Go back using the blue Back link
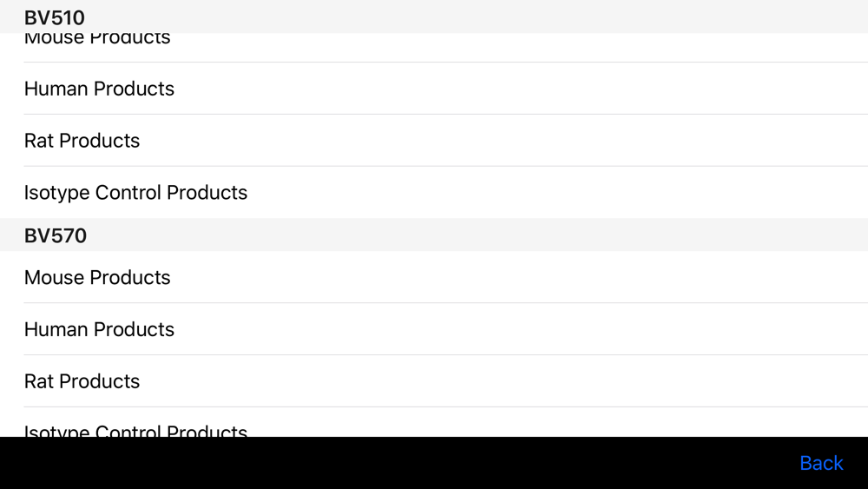 point(821,463)
